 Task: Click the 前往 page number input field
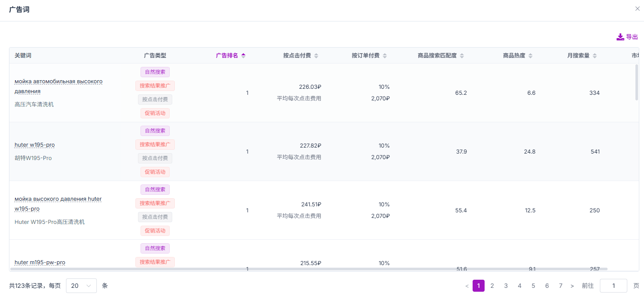click(x=614, y=286)
